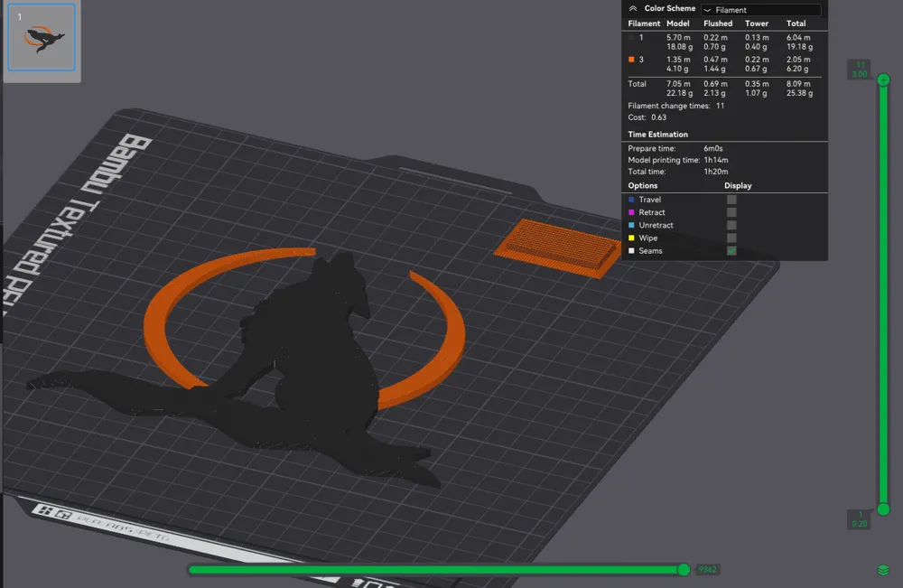Click the Filament column header
Viewport: 903px width, 588px height.
click(644, 23)
